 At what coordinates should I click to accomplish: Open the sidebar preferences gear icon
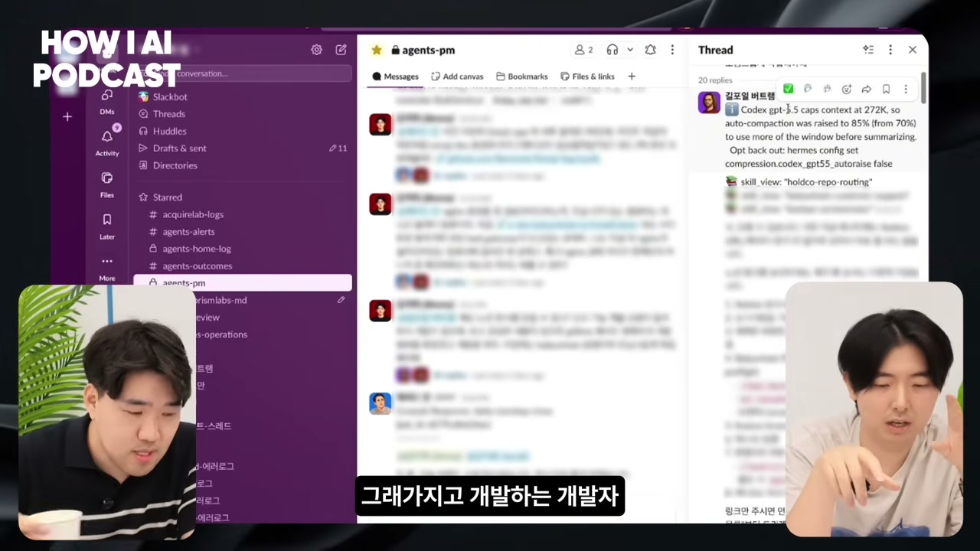pos(316,50)
